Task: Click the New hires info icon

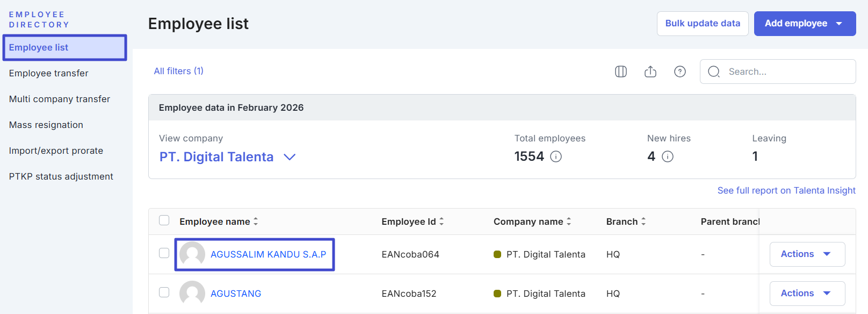Action: coord(667,156)
